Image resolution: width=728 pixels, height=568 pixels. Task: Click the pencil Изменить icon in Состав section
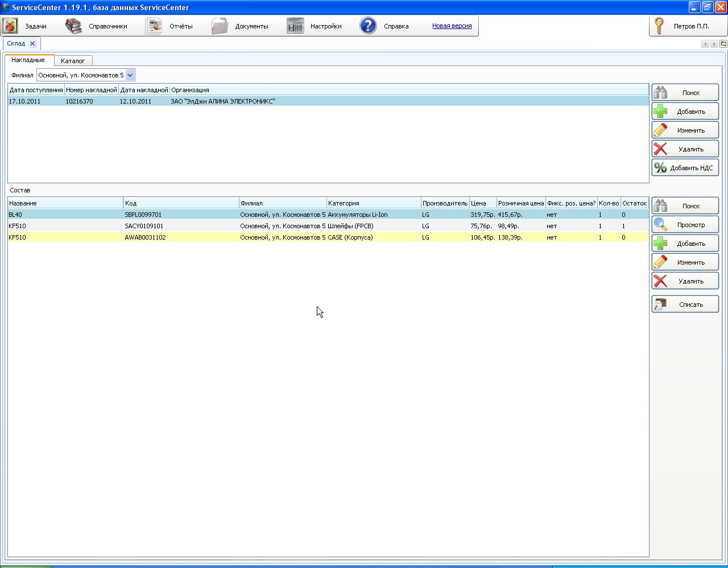660,262
